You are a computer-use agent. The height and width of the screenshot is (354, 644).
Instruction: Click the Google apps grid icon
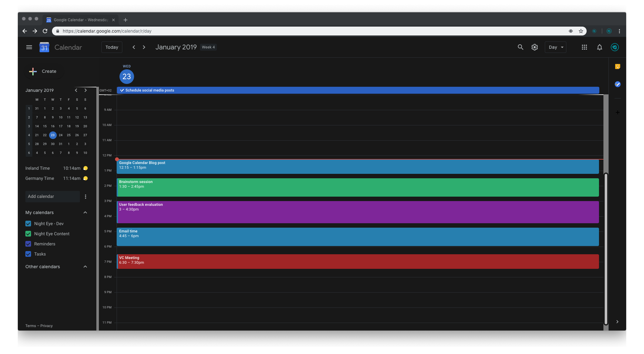[x=584, y=47]
